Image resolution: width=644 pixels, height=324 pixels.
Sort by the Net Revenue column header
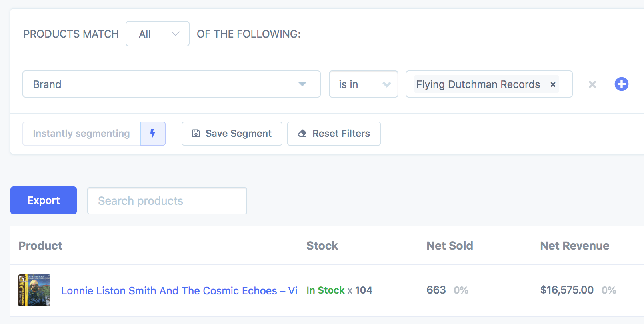click(x=574, y=246)
